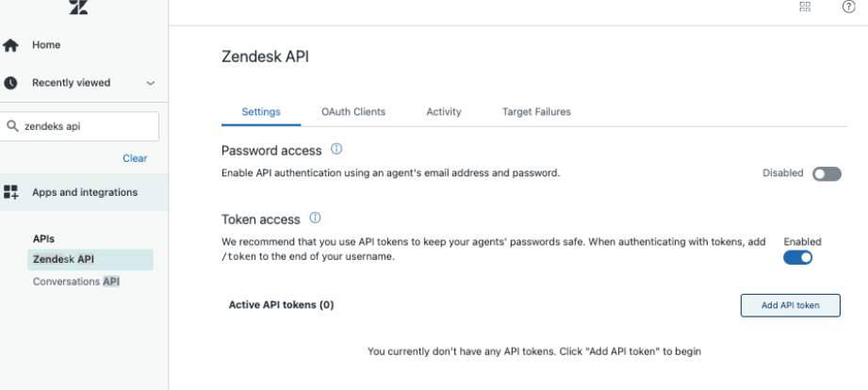Go to the Target Failures tab
The image size is (868, 390).
pos(536,112)
